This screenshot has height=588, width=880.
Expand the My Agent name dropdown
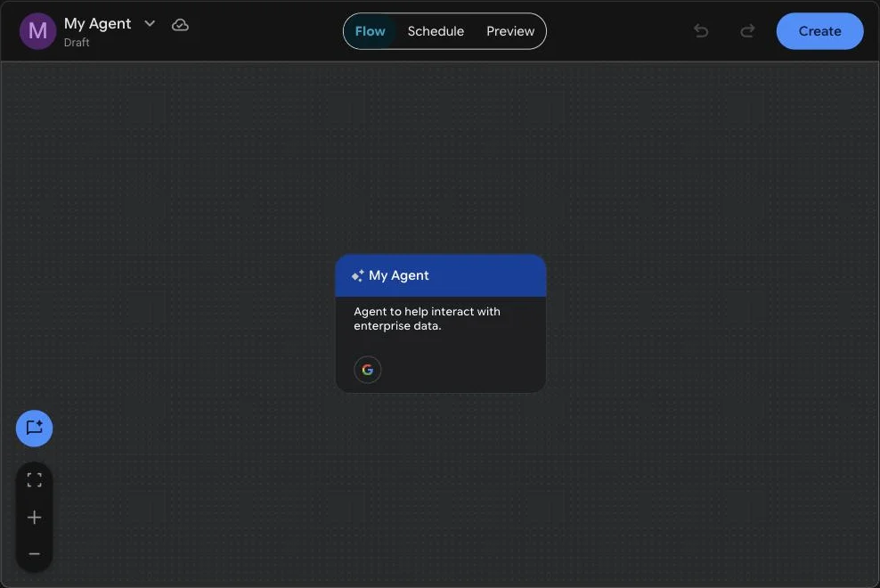click(x=150, y=23)
